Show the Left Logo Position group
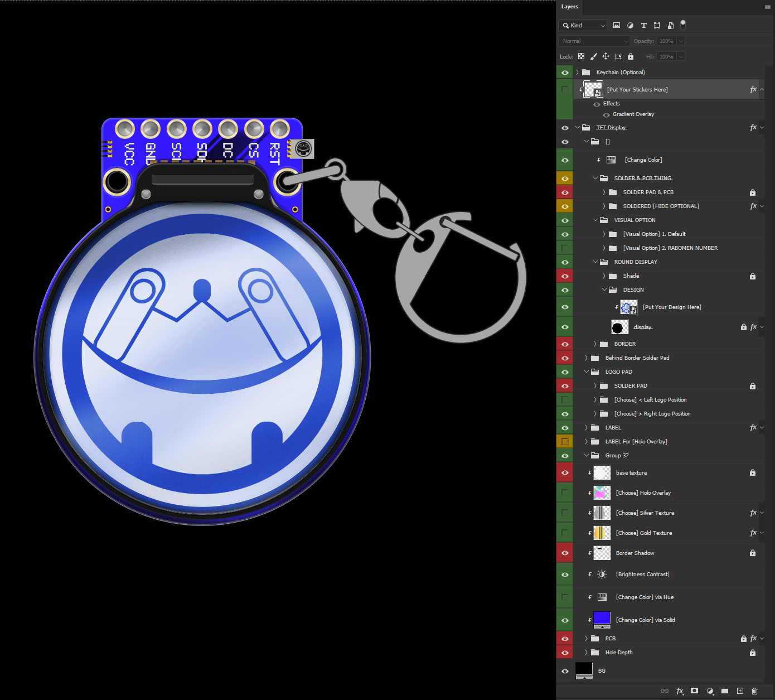Image resolution: width=775 pixels, height=700 pixels. pos(565,400)
